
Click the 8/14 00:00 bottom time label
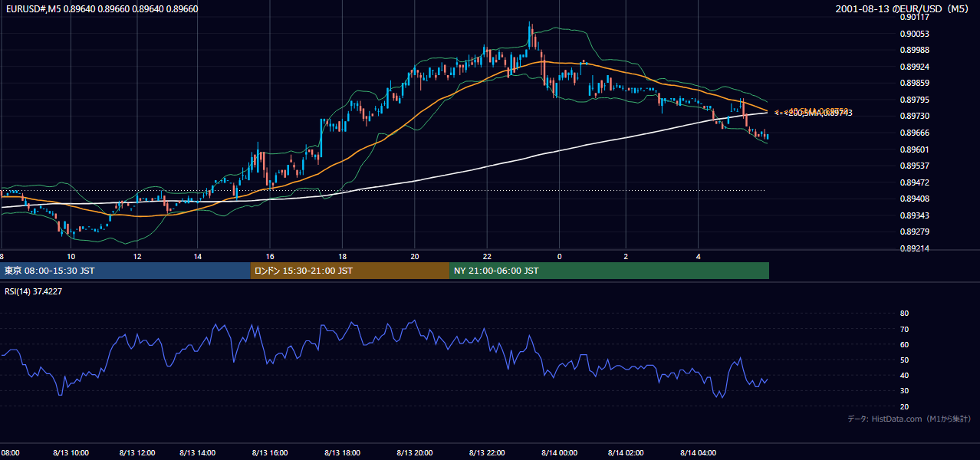[559, 453]
